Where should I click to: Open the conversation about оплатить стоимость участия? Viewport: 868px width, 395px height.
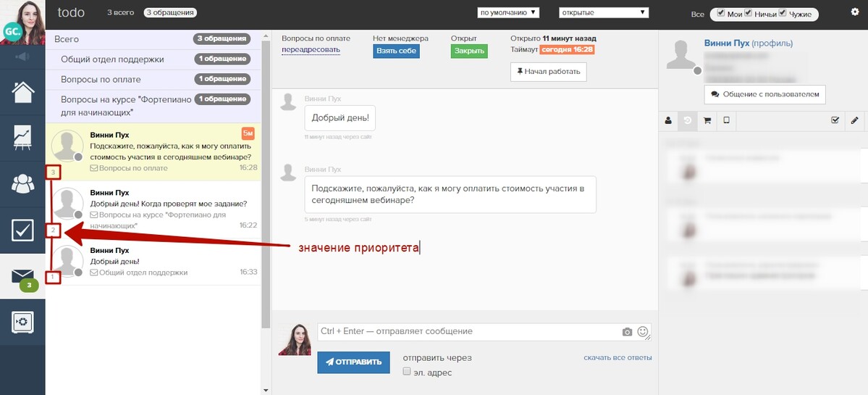[x=153, y=151]
